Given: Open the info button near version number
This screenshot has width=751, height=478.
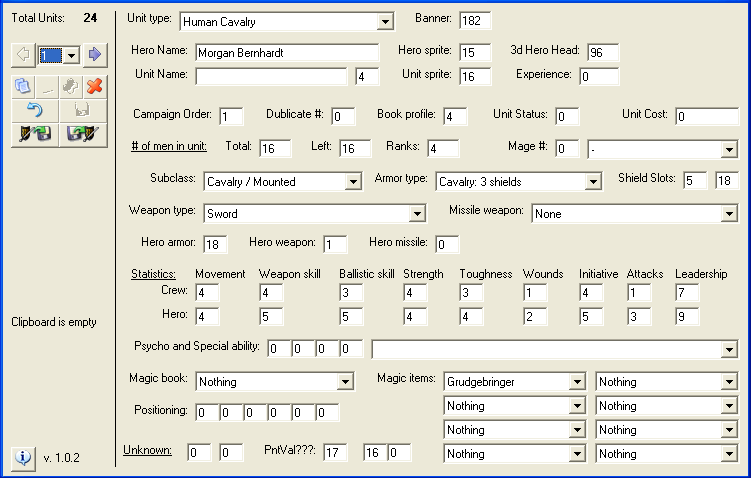Looking at the screenshot, I should [x=23, y=457].
